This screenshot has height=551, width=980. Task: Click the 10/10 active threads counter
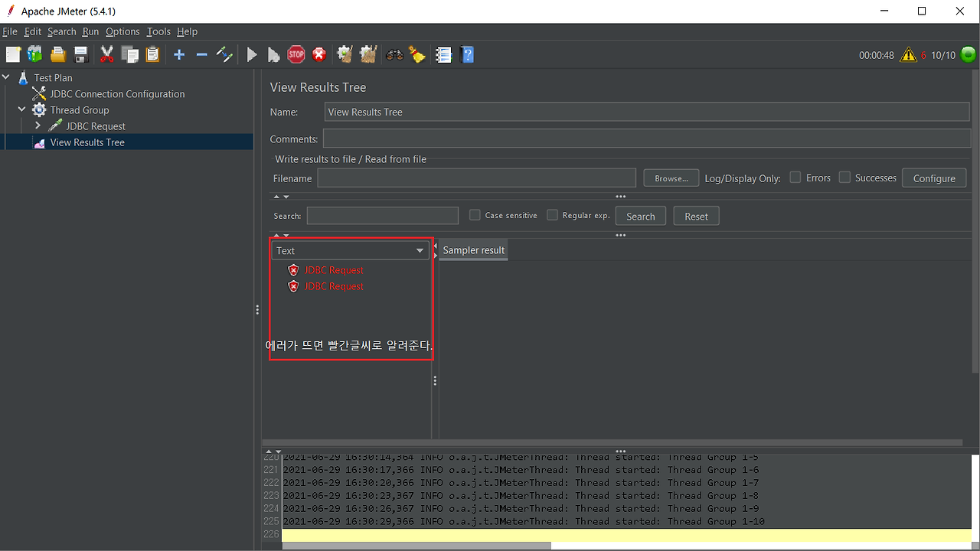[943, 55]
